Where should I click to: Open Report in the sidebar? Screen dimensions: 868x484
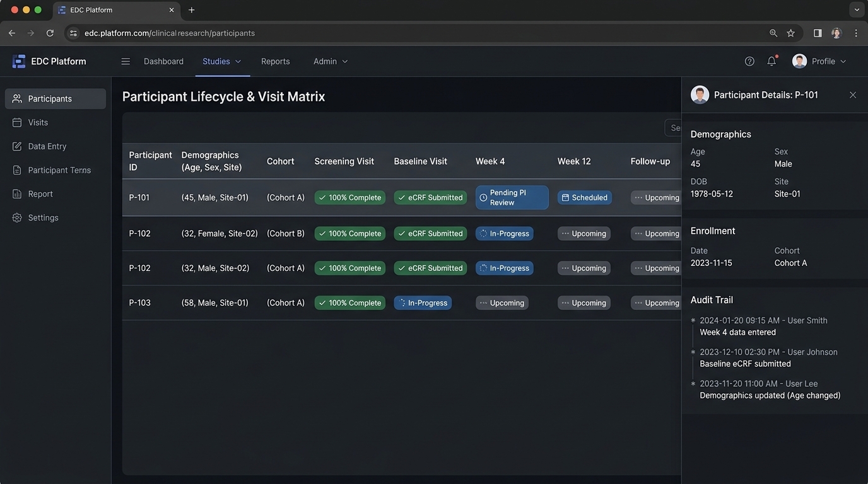pyautogui.click(x=56, y=194)
